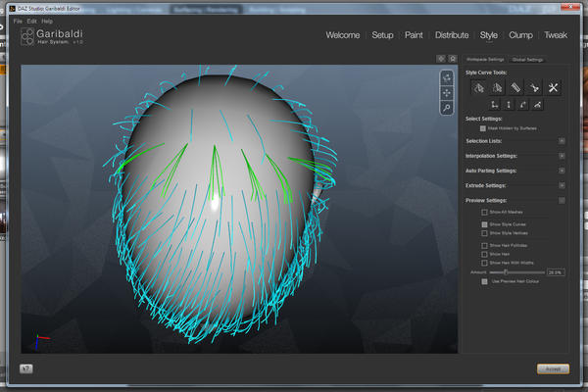Expand the Extrude Settings section
588x392 pixels.
tap(562, 185)
